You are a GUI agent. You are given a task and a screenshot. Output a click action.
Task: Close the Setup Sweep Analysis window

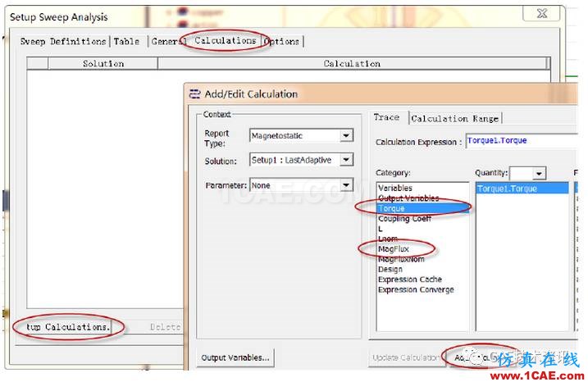[x=541, y=14]
